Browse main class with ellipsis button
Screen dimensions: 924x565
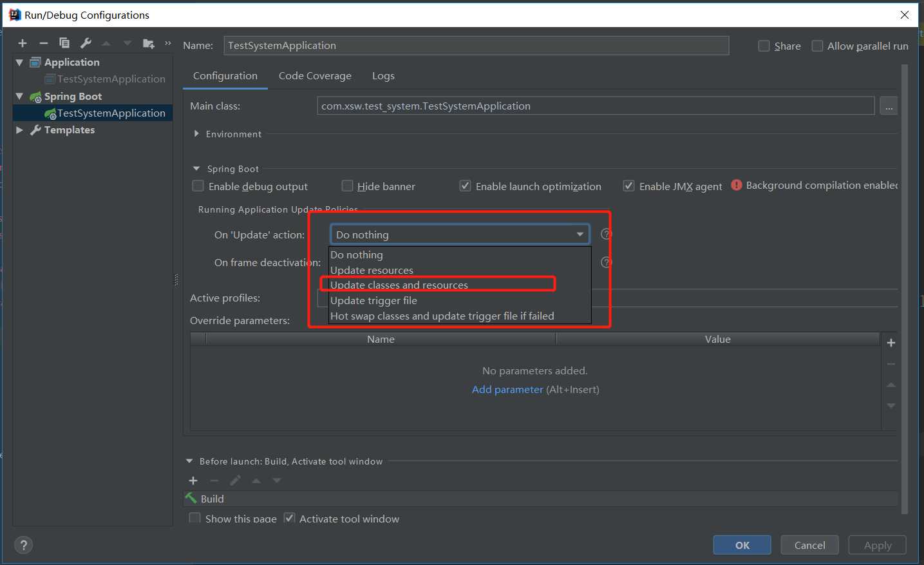coord(889,106)
